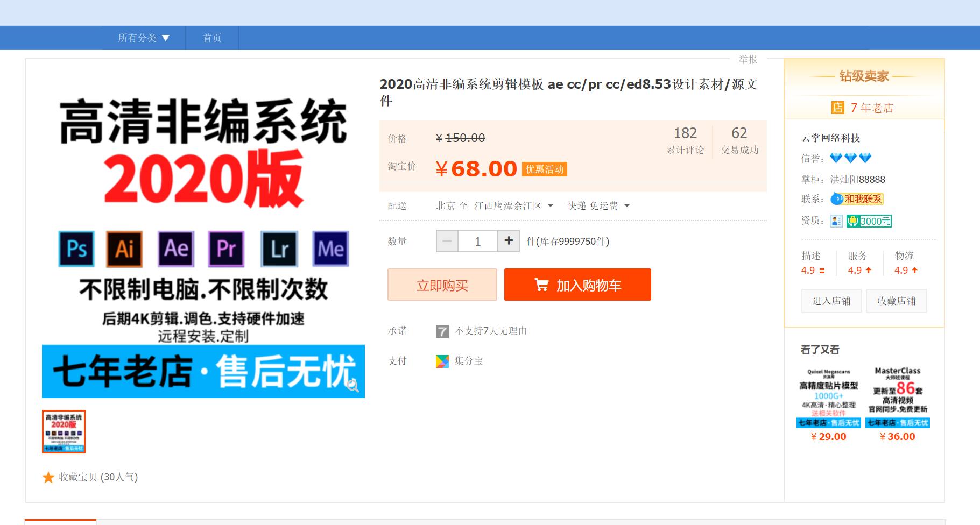980x525 pixels.
Task: Click the 立即购买 buy now button
Action: pos(442,285)
